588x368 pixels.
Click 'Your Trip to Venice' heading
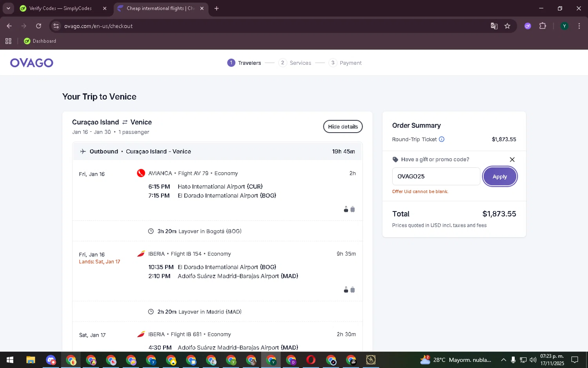pyautogui.click(x=99, y=97)
